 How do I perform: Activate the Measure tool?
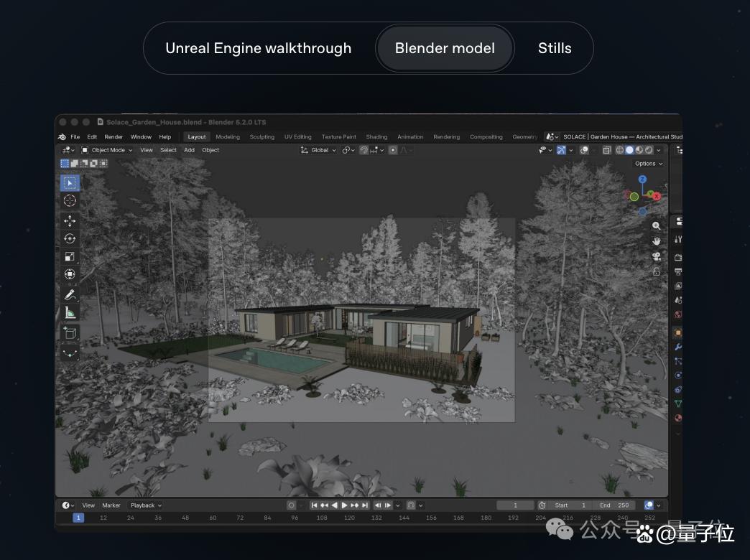[x=70, y=313]
